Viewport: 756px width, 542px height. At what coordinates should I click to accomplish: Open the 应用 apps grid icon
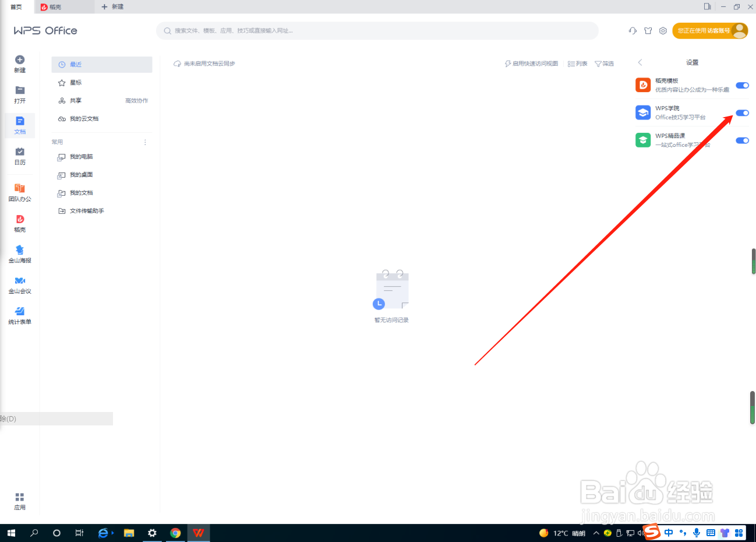click(20, 497)
